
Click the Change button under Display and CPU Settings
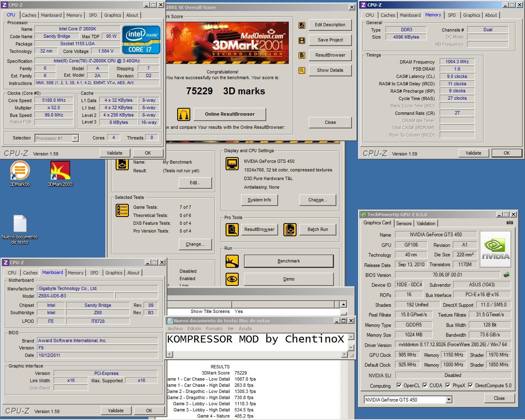click(x=318, y=200)
